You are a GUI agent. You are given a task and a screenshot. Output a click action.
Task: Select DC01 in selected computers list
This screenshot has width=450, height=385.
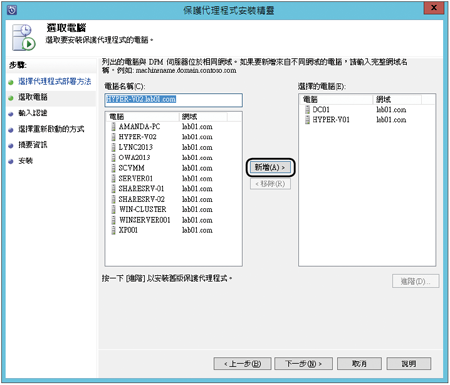click(321, 110)
